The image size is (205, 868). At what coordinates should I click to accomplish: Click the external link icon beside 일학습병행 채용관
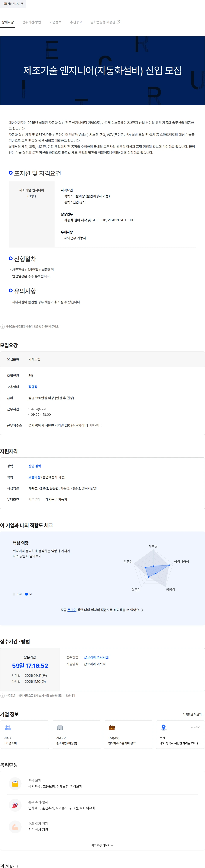[x=118, y=22]
